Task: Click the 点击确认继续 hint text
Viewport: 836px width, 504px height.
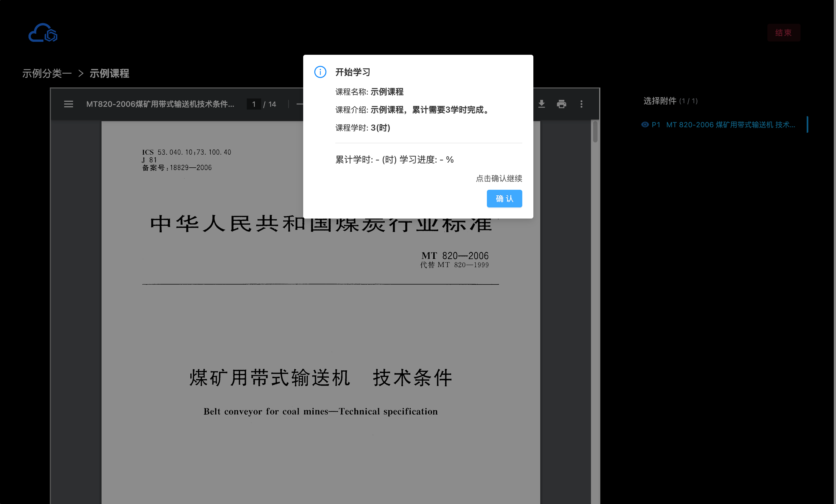Action: tap(499, 178)
